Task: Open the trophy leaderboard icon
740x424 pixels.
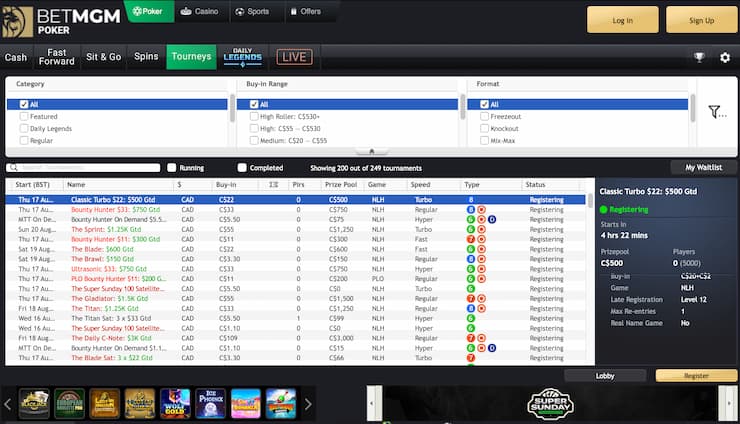Action: coord(699,57)
